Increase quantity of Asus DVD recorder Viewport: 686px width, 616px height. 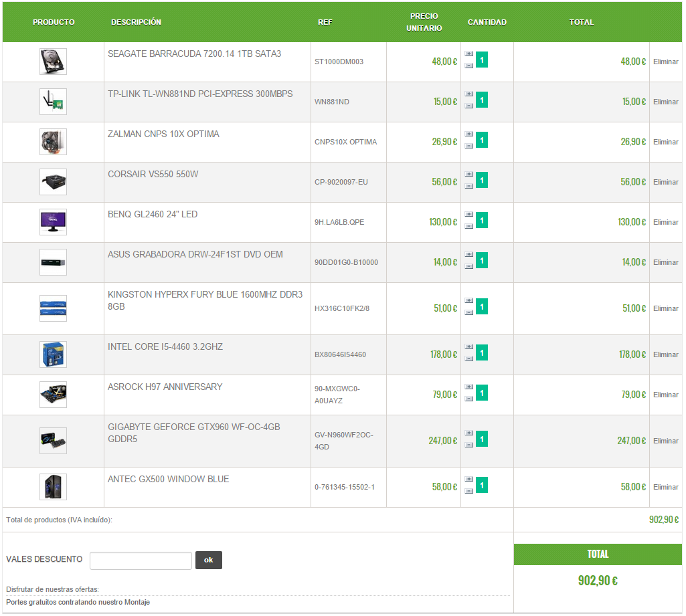pos(468,255)
